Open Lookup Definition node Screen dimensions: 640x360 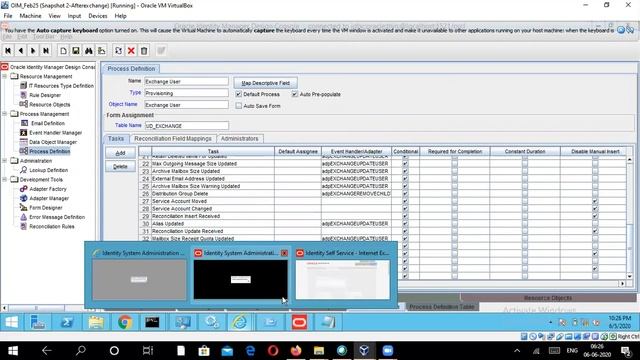pos(49,170)
